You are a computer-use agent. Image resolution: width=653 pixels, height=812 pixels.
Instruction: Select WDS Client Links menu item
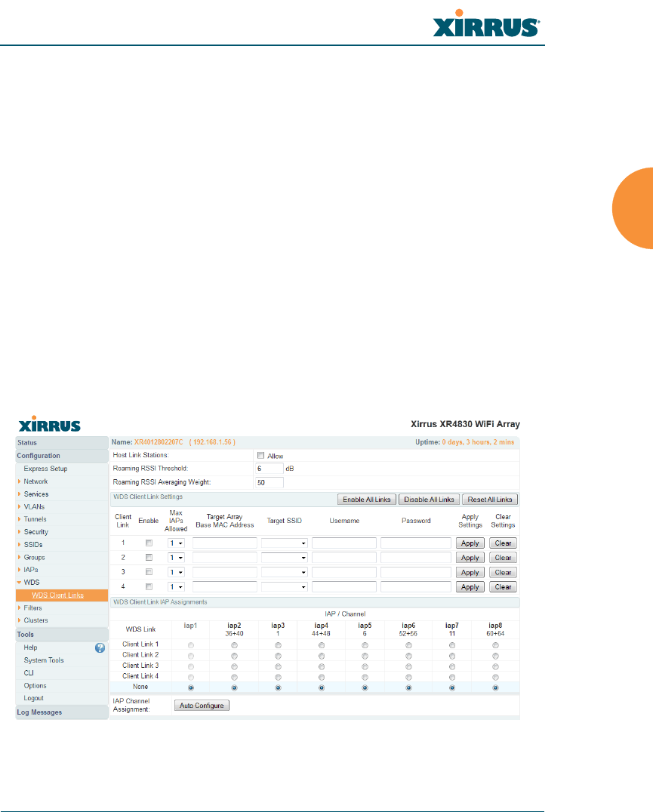click(57, 595)
